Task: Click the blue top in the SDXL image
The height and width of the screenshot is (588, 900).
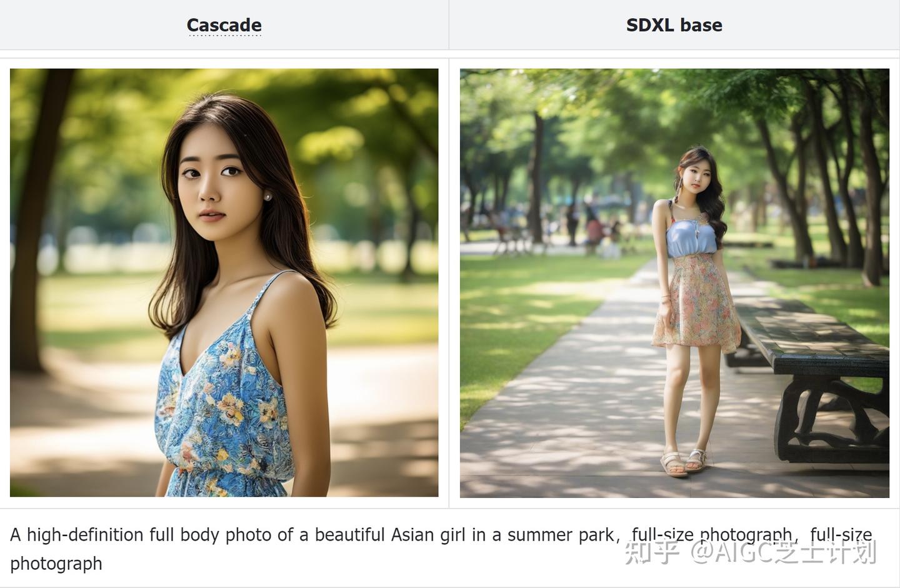Action: [691, 237]
